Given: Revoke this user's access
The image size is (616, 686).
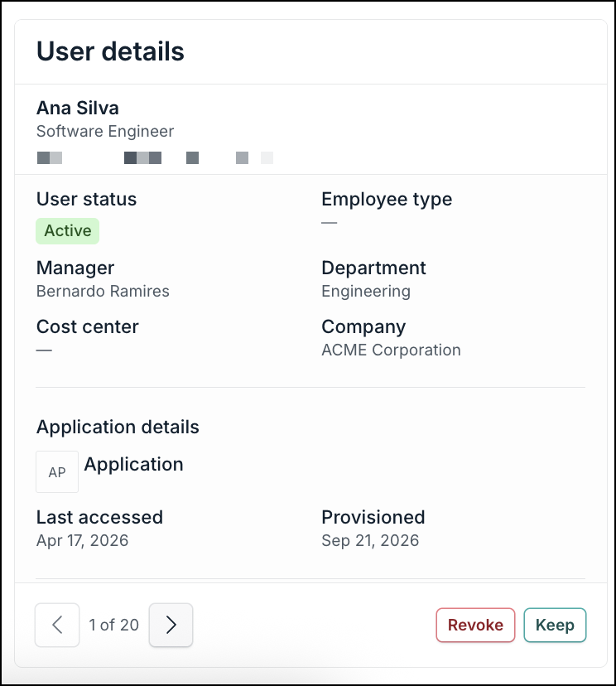Looking at the screenshot, I should pyautogui.click(x=475, y=626).
